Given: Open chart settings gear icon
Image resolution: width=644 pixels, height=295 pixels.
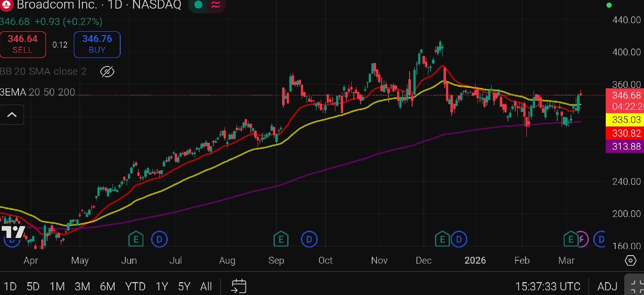Looking at the screenshot, I should (x=630, y=260).
